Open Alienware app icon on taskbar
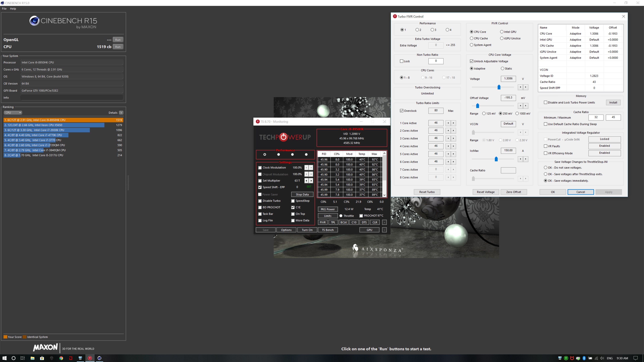Viewport: 644px width, 362px height. point(52,358)
